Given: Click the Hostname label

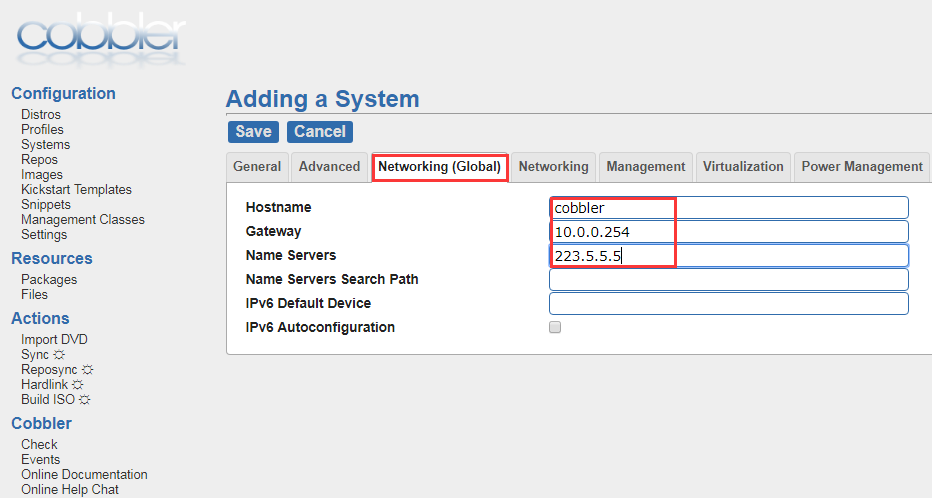Looking at the screenshot, I should 278,207.
